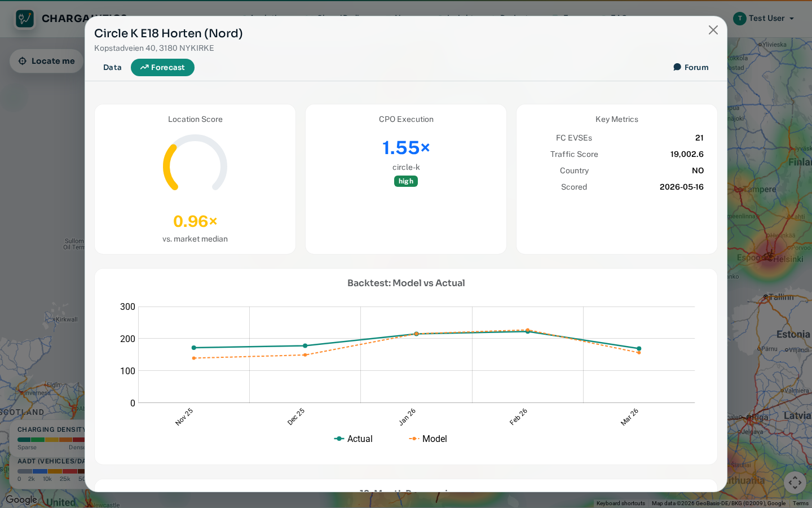
Task: Open Keyboard shortcuts on the map
Action: coord(621,503)
